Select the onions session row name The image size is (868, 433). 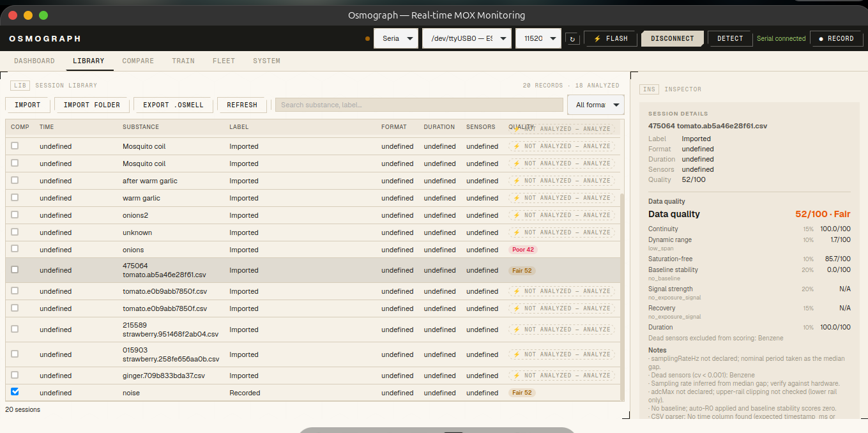coord(133,250)
